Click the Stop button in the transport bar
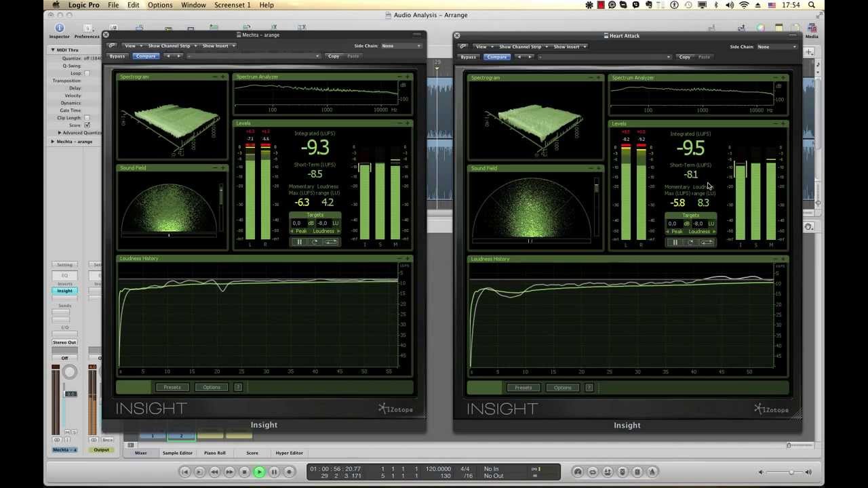The height and width of the screenshot is (488, 868). (x=244, y=472)
